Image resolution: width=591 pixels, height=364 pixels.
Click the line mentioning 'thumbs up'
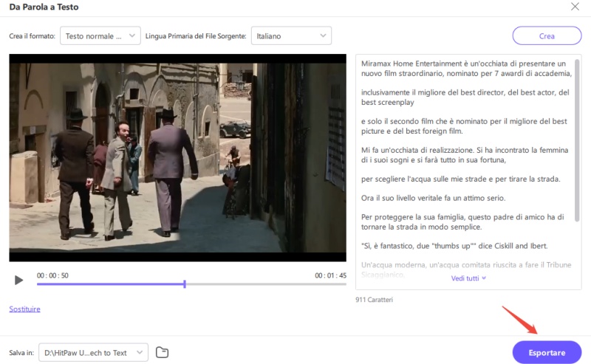click(x=454, y=246)
